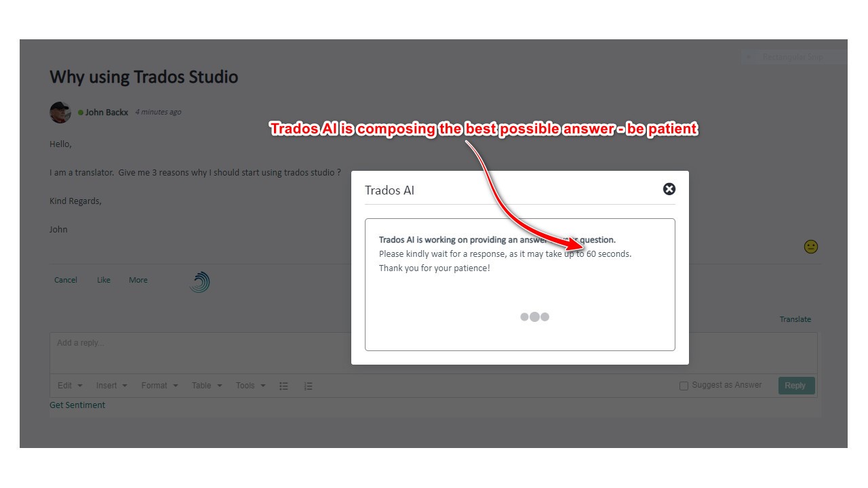868x488 pixels.
Task: Click the neutral sentiment face emoji
Action: click(x=810, y=247)
